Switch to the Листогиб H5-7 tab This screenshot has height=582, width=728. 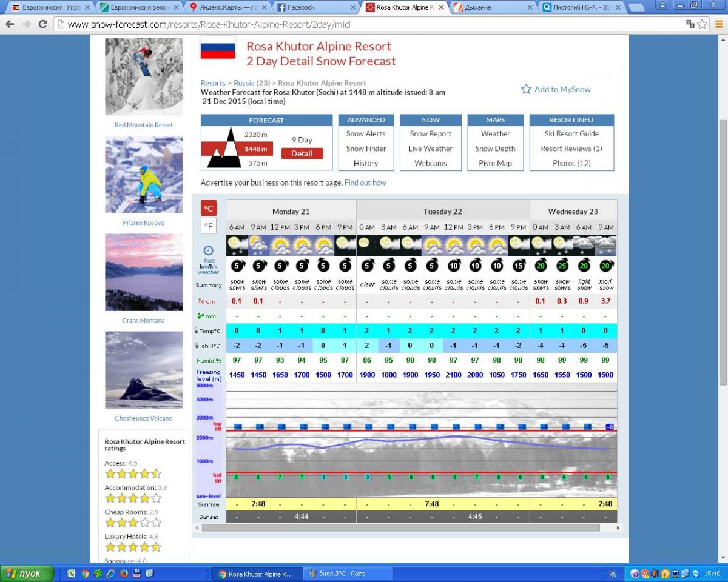pyautogui.click(x=580, y=7)
